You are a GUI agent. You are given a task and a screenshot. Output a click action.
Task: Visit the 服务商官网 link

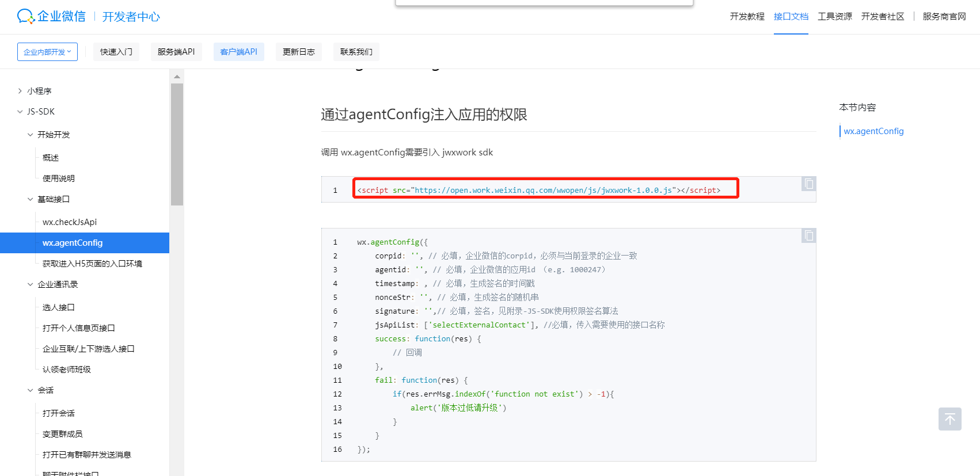944,17
